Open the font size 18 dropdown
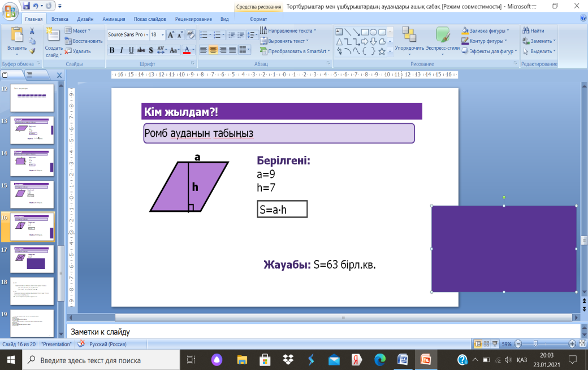The height and width of the screenshot is (370, 588). pos(162,34)
